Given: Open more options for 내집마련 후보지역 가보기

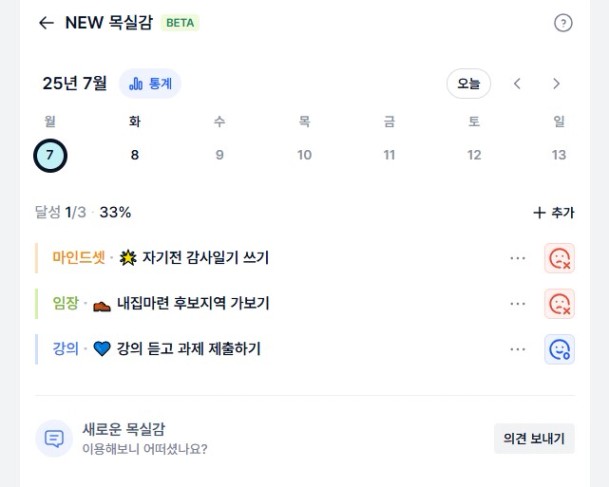Looking at the screenshot, I should pyautogui.click(x=518, y=304).
